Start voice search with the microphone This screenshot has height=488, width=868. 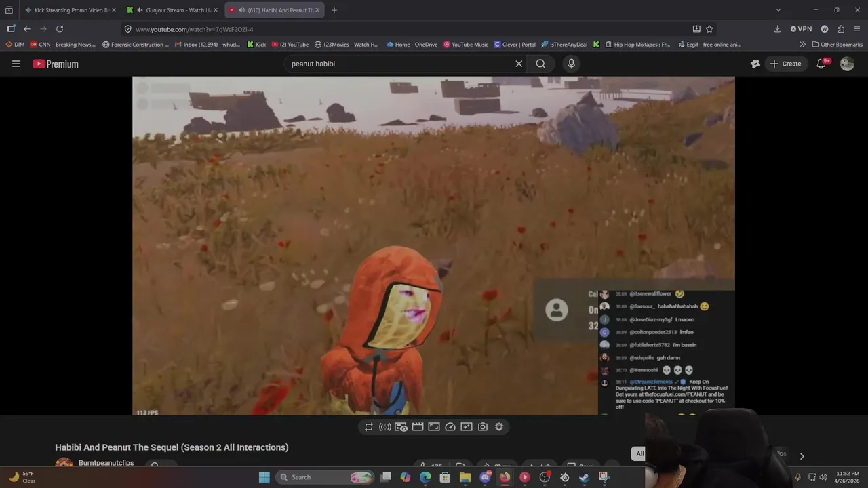(571, 64)
